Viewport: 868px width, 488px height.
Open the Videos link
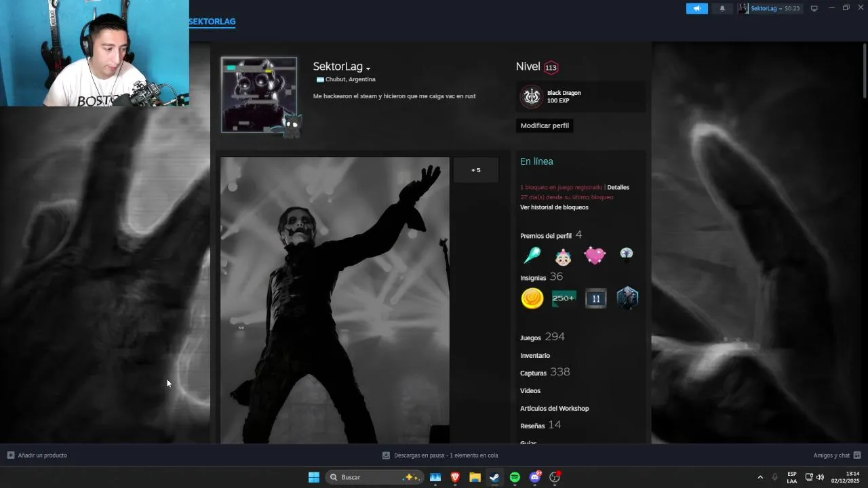[530, 390]
